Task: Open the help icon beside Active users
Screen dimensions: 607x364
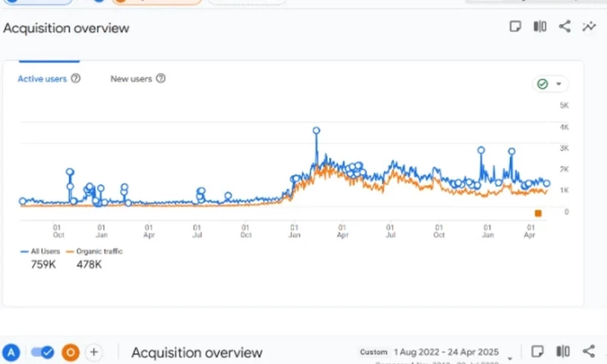Action: click(76, 79)
